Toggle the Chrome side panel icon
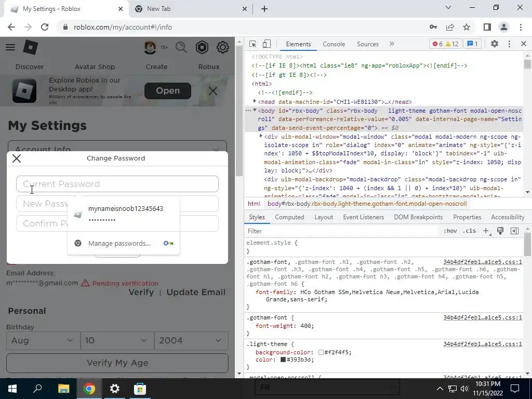Image resolution: width=532 pixels, height=399 pixels. pos(487,27)
